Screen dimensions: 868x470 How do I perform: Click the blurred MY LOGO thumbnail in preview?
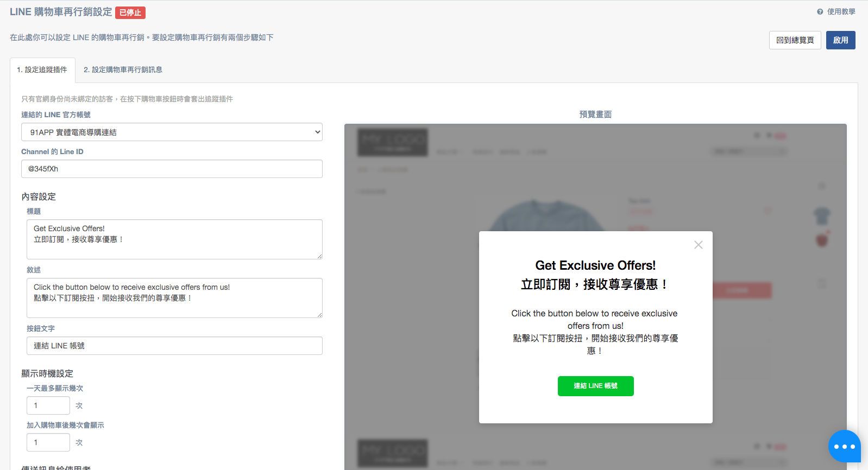click(393, 142)
